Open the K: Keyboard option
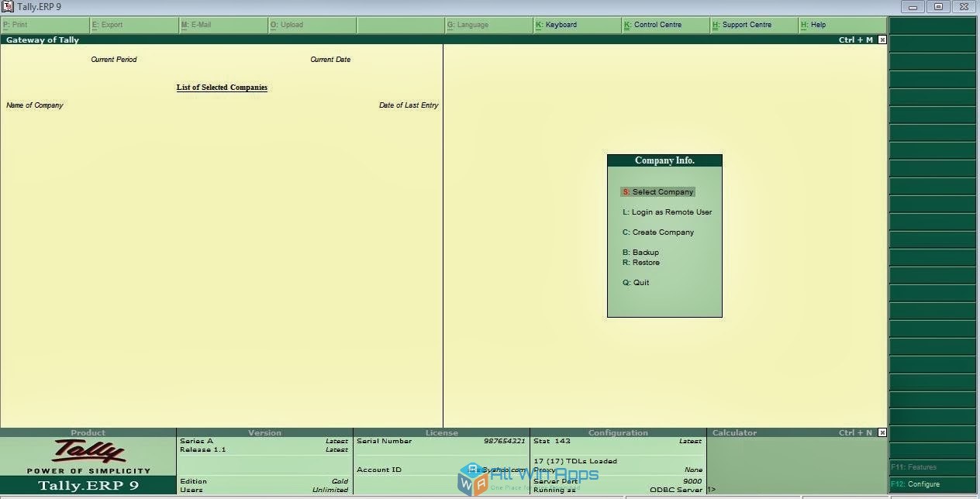The width and height of the screenshot is (980, 499). 578,25
